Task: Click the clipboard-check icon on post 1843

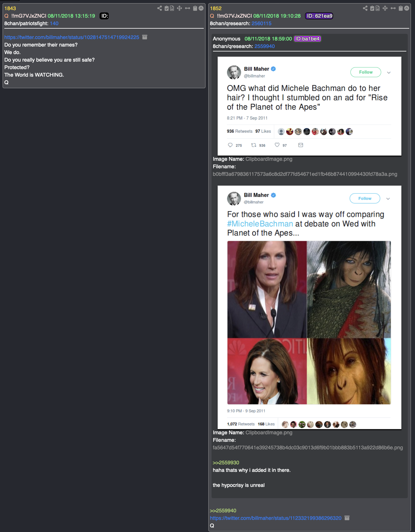Action: (167, 8)
